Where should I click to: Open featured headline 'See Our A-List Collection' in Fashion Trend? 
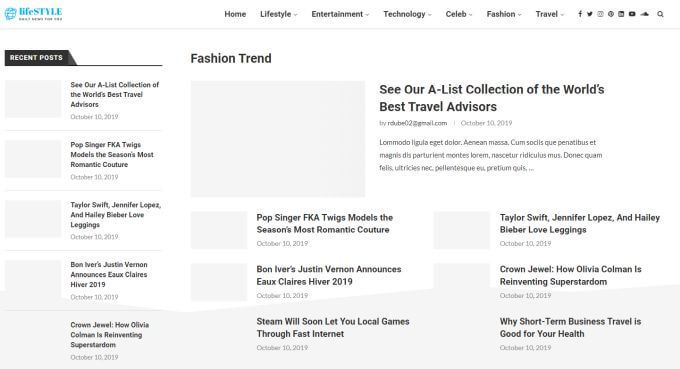pos(492,98)
